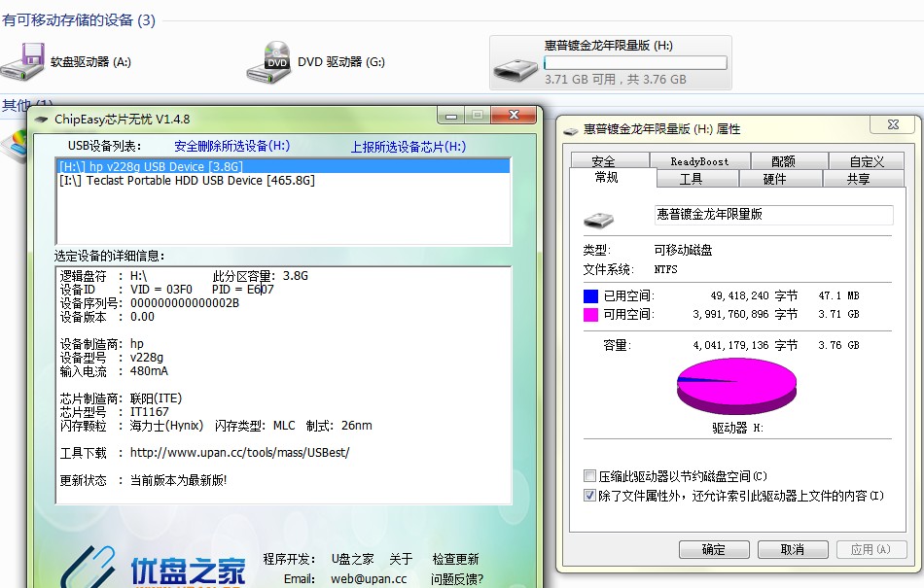Click the 问题反馈? link
This screenshot has width=924, height=588.
[x=457, y=579]
